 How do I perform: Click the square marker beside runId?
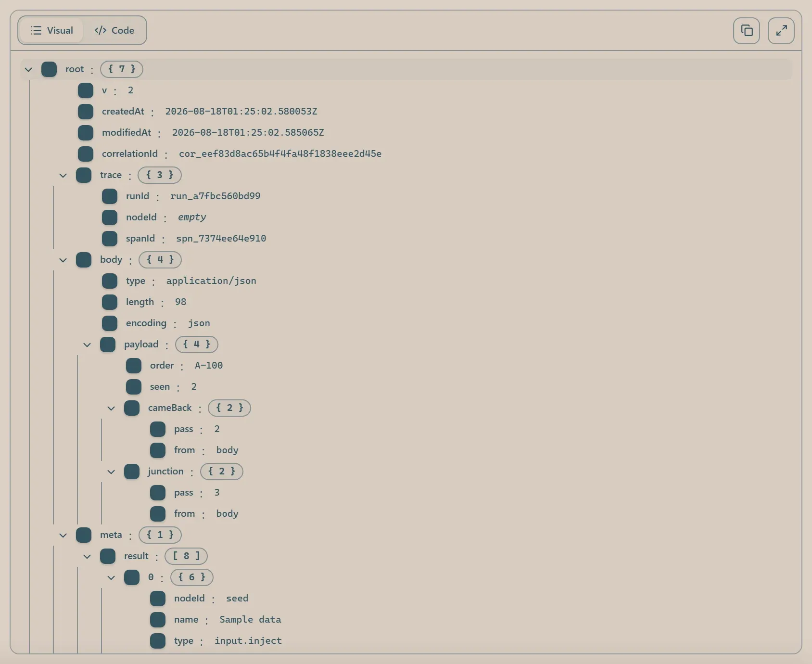pyautogui.click(x=110, y=196)
